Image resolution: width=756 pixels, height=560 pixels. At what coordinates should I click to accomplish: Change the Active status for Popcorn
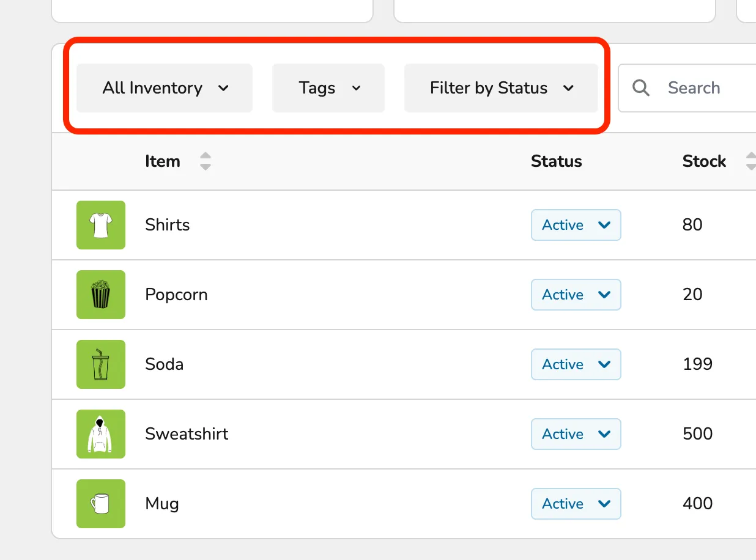[576, 295]
